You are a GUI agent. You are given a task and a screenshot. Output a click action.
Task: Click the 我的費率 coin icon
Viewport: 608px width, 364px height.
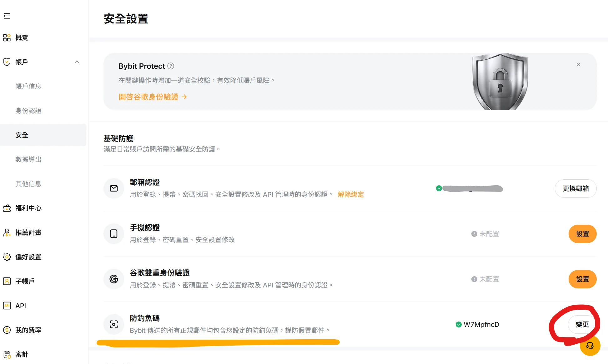tap(7, 330)
